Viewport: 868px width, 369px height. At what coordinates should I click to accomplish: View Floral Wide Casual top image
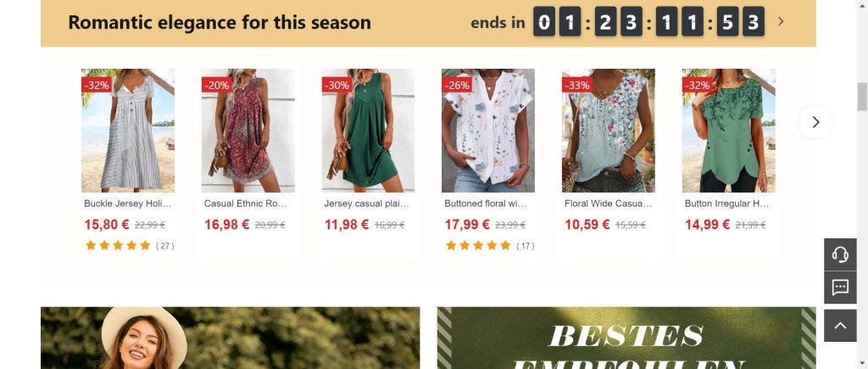coord(609,130)
